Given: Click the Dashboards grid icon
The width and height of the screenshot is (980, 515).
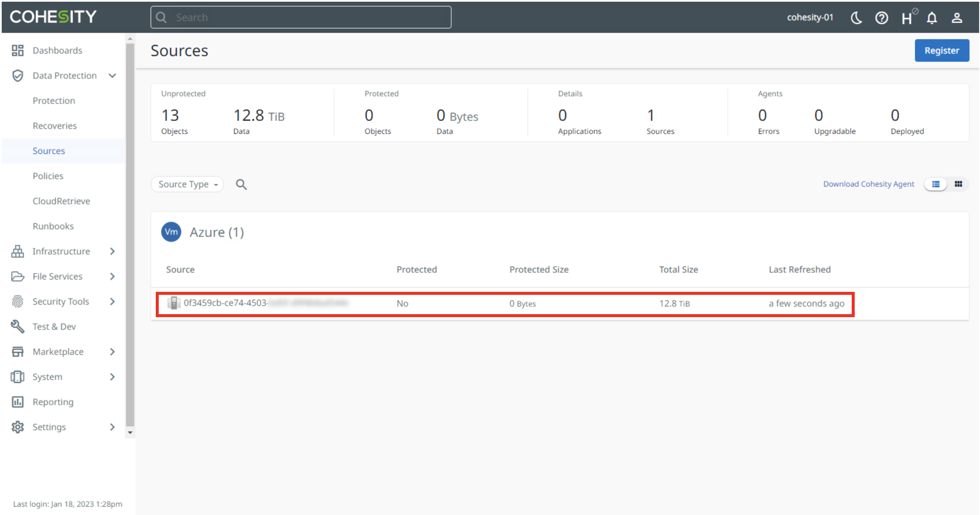Looking at the screenshot, I should click(x=18, y=50).
